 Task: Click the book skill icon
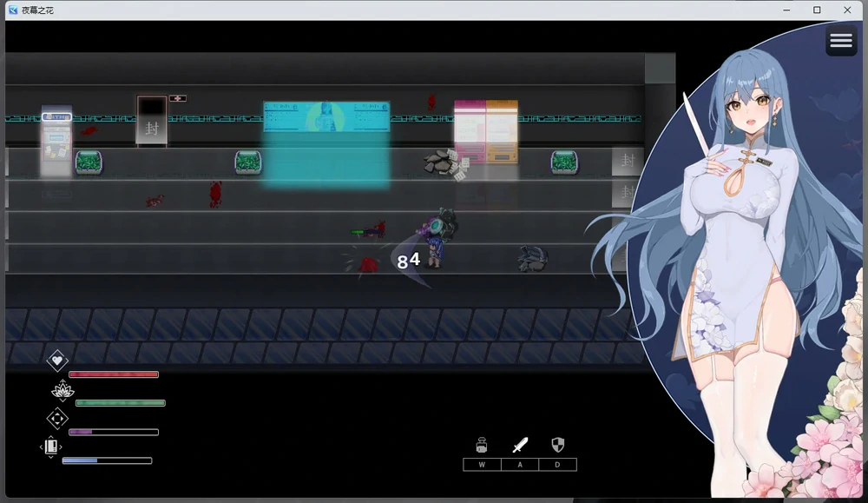[x=51, y=447]
